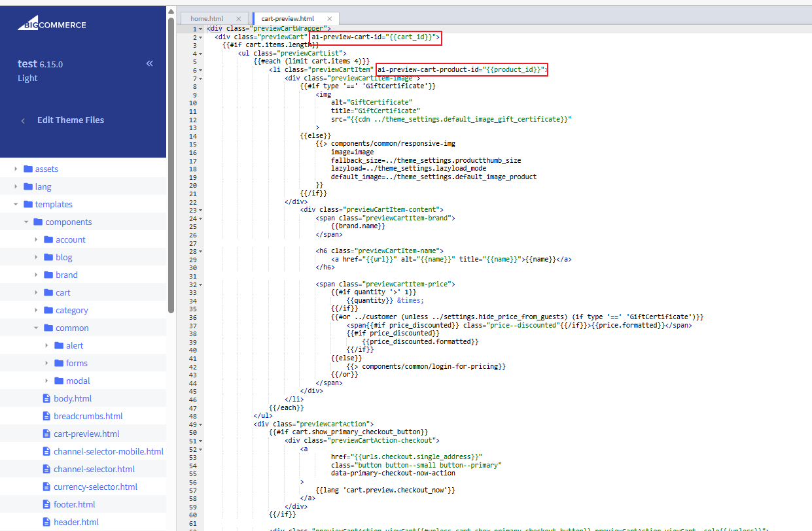812x531 pixels.
Task: Fold code at line 23 gutter arrow
Action: 201,210
